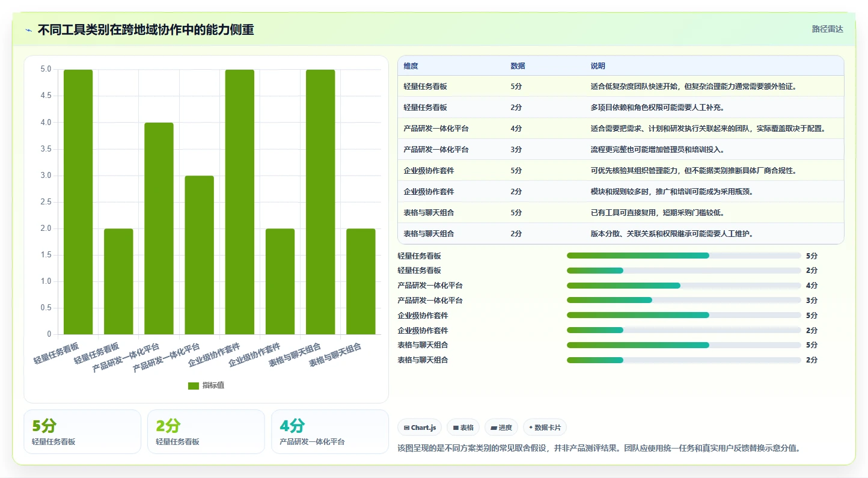The width and height of the screenshot is (868, 478).
Task: Click the 2分 progress bar for 轻量任务看板
Action: [x=684, y=271]
